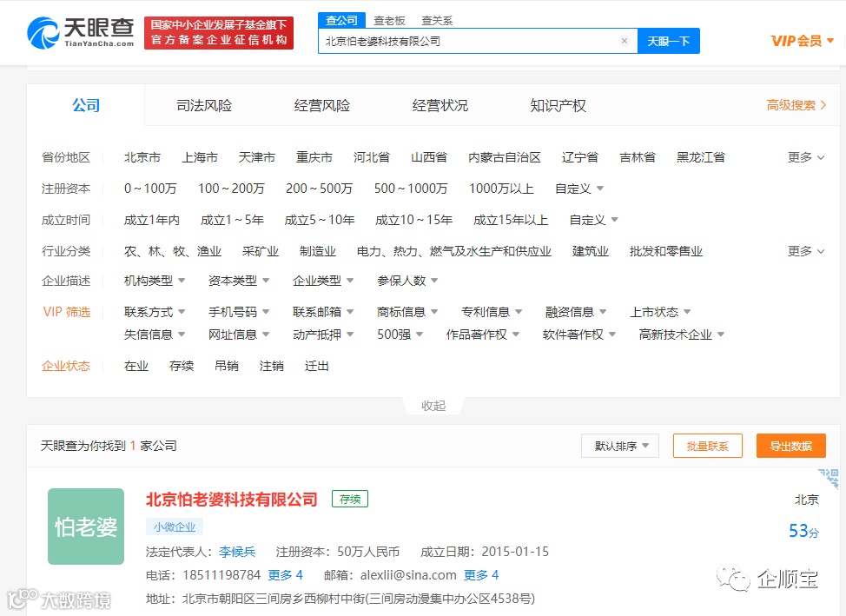Open the 企业类型 dropdown
The height and width of the screenshot is (616, 846).
click(x=322, y=281)
